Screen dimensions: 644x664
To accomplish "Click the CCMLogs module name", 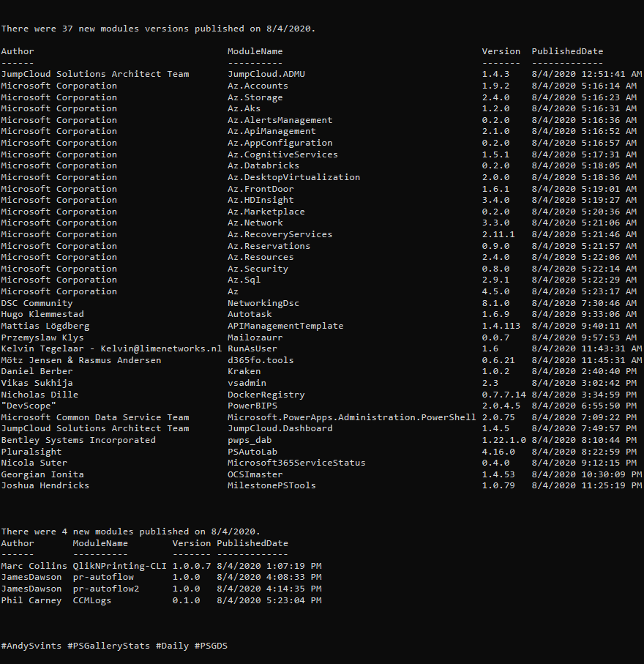I will 92,600.
